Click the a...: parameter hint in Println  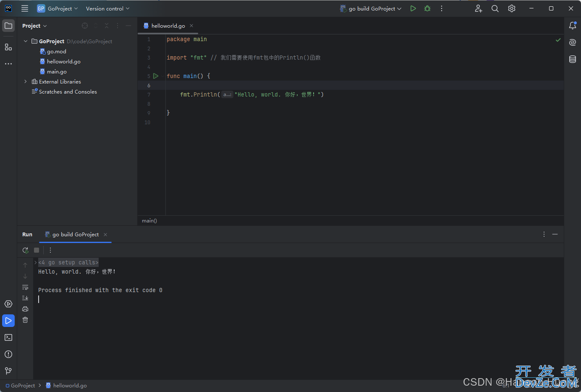(x=227, y=94)
